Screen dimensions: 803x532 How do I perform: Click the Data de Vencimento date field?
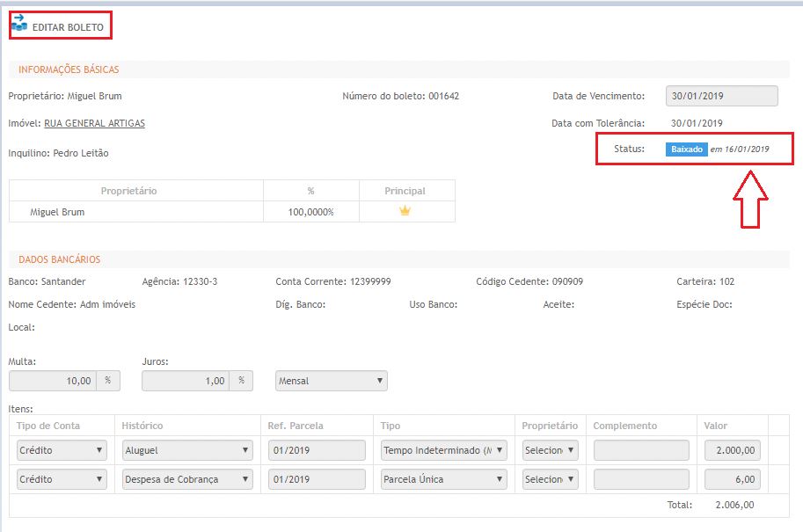pyautogui.click(x=721, y=96)
